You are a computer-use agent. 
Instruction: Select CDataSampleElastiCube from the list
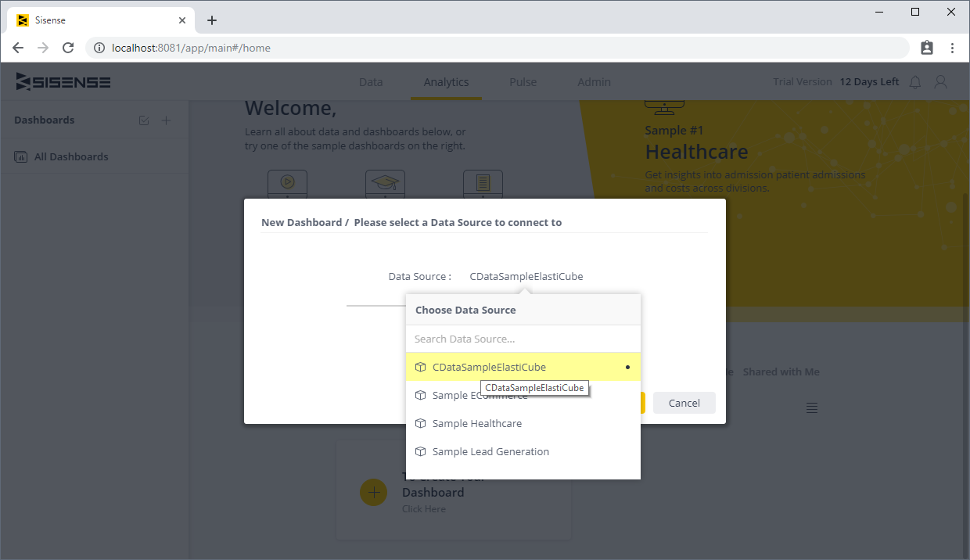point(489,367)
